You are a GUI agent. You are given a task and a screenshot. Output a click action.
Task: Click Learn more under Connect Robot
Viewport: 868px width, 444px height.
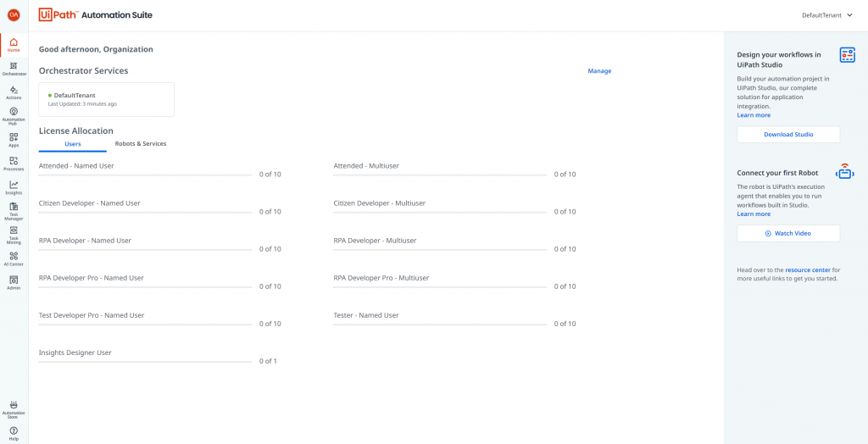tap(754, 214)
